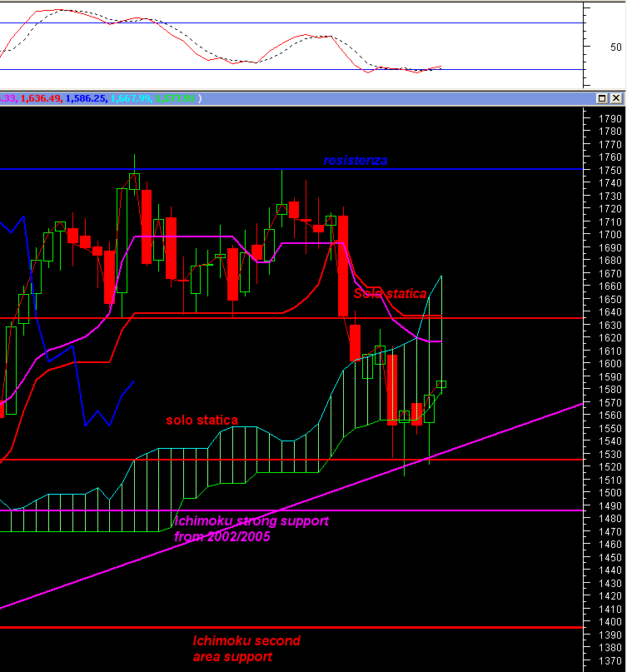Select the lower blue oscillator threshold line

(291, 69)
